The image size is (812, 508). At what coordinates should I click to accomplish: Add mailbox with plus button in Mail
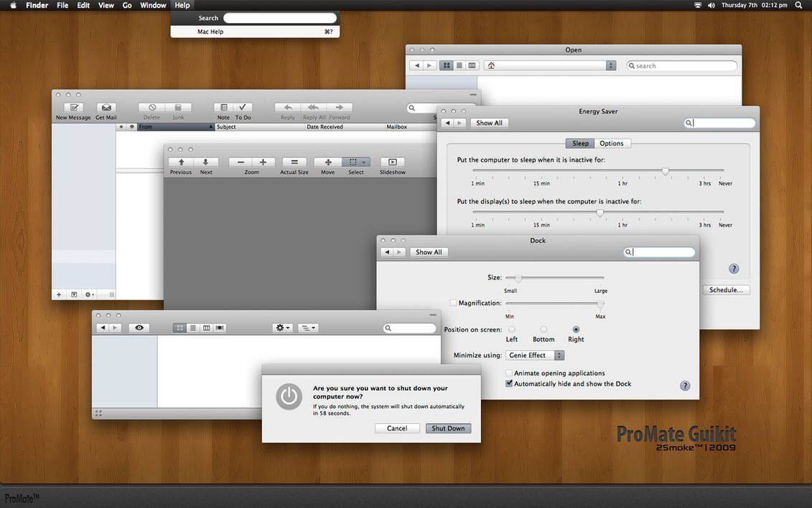click(59, 295)
